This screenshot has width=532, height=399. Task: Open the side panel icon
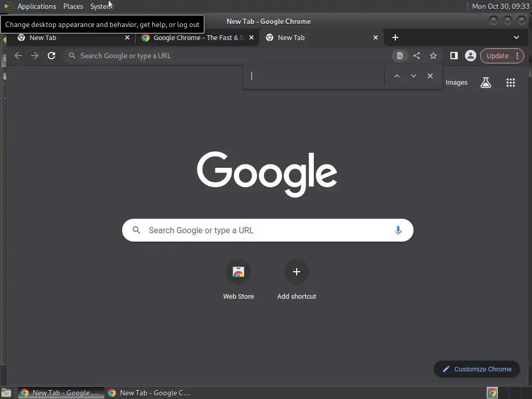tap(454, 56)
